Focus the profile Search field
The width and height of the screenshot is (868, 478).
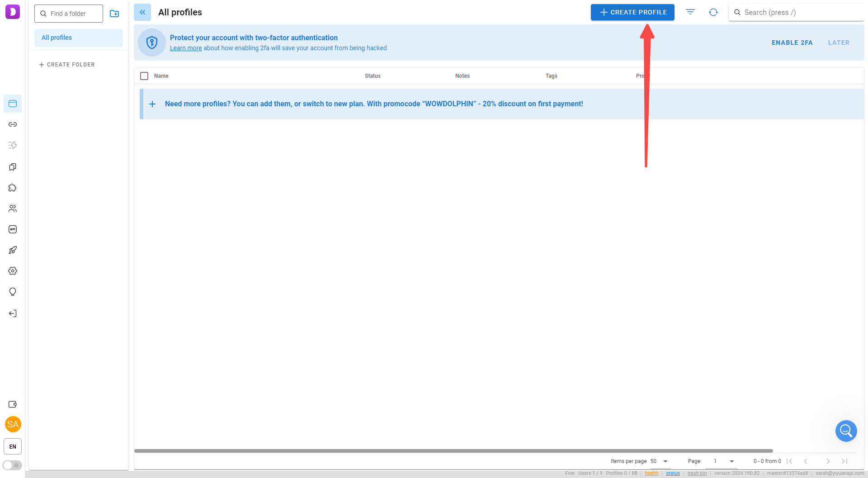pos(797,12)
